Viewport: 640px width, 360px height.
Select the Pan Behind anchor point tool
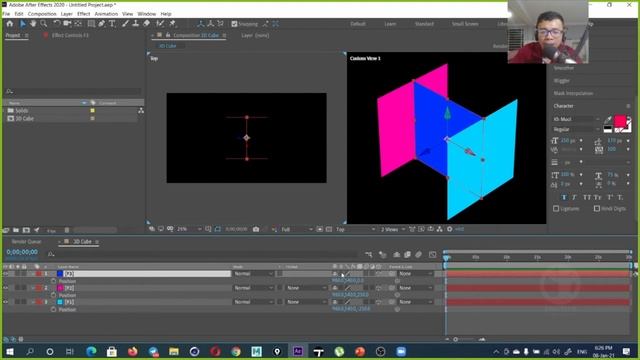tap(78, 24)
